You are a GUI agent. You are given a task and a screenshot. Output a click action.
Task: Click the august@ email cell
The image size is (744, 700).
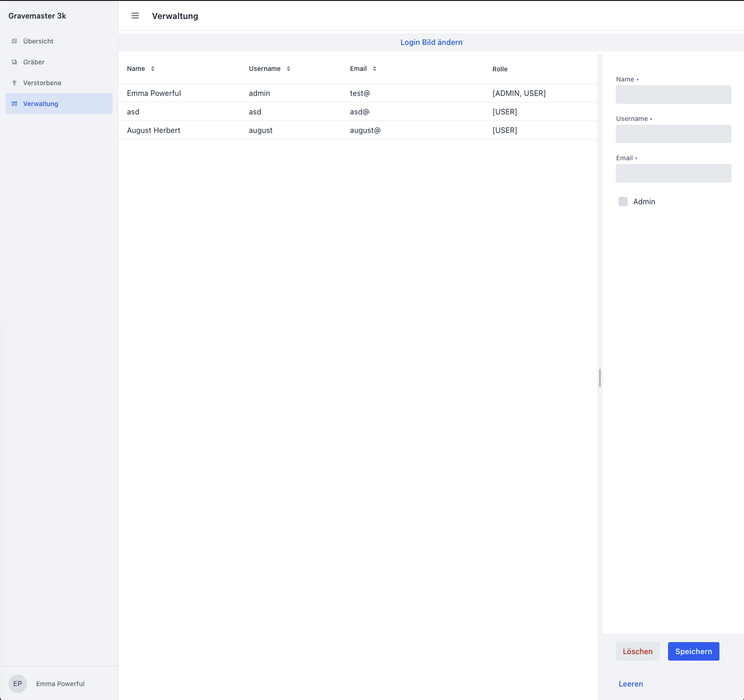(365, 130)
